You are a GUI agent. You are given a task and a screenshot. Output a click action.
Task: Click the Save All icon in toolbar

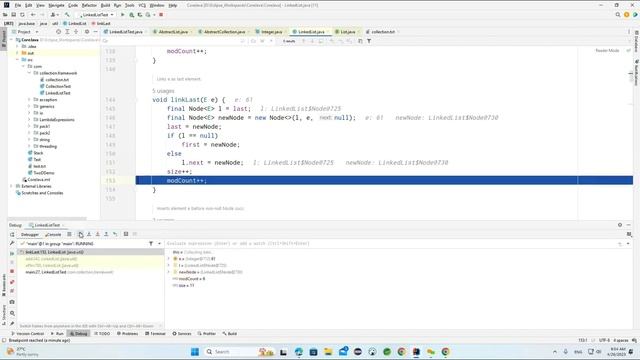(13, 15)
